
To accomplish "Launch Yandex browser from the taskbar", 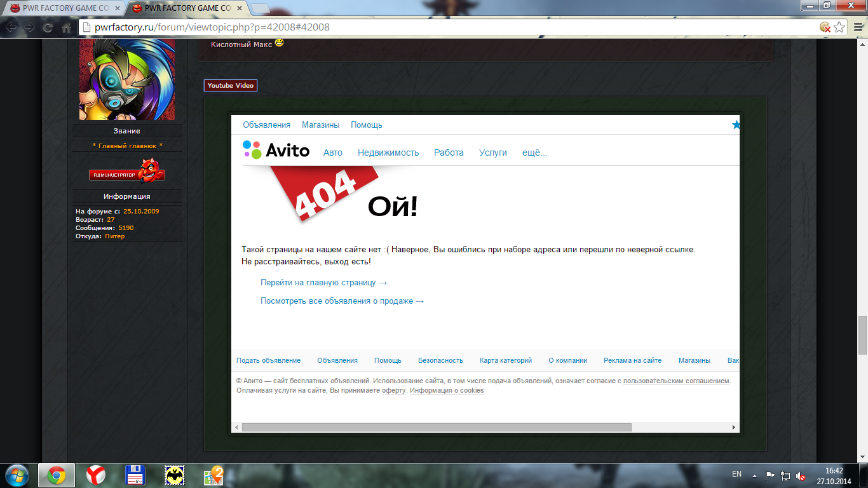I will click(x=97, y=475).
